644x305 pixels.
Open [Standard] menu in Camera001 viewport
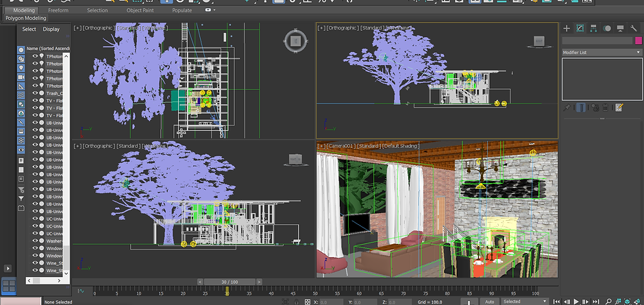click(368, 146)
